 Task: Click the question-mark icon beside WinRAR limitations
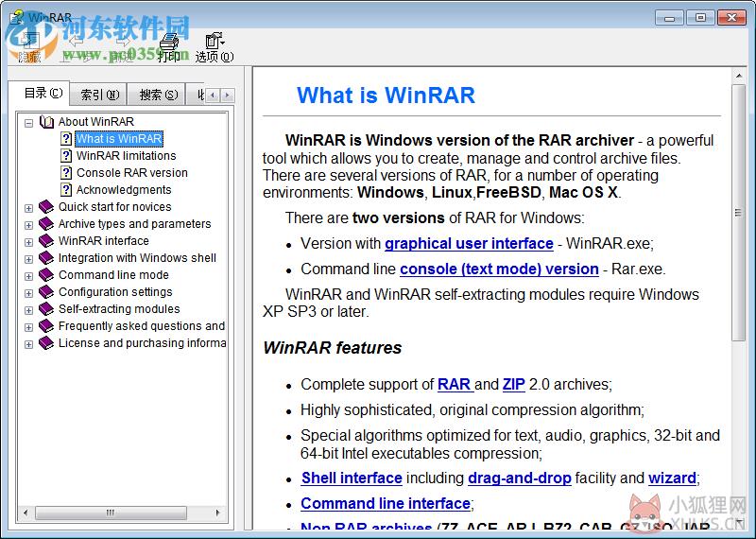tap(66, 155)
